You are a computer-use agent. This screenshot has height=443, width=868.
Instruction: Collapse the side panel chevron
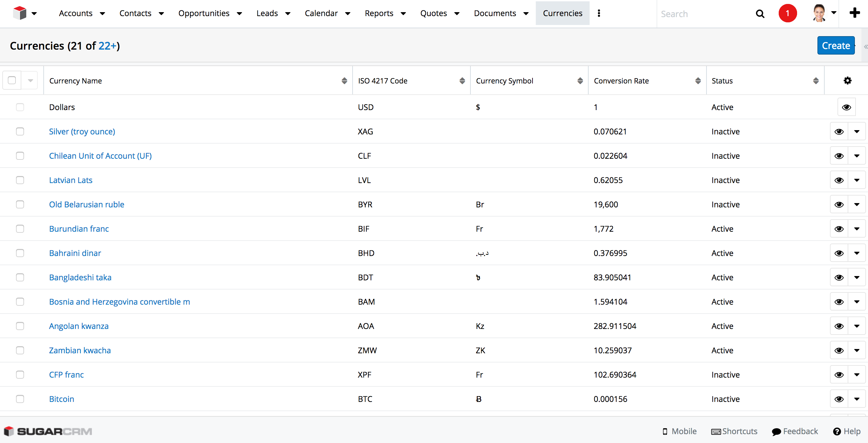pos(865,46)
